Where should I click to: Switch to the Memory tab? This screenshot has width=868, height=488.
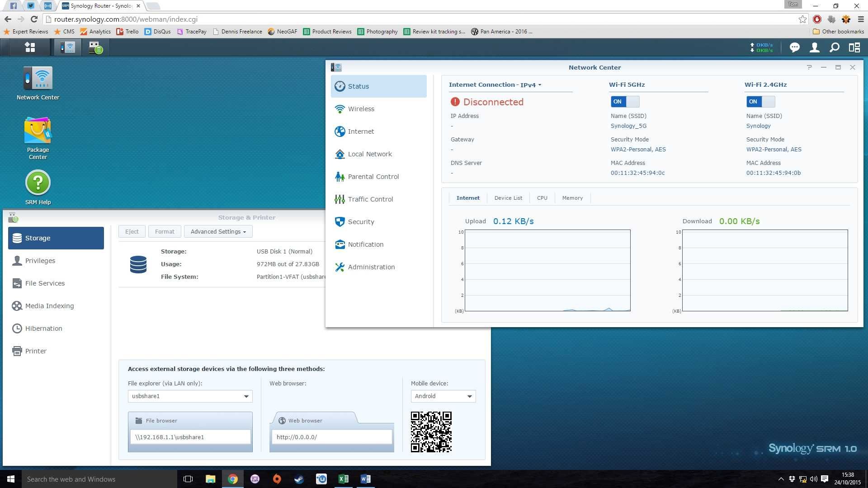click(572, 198)
